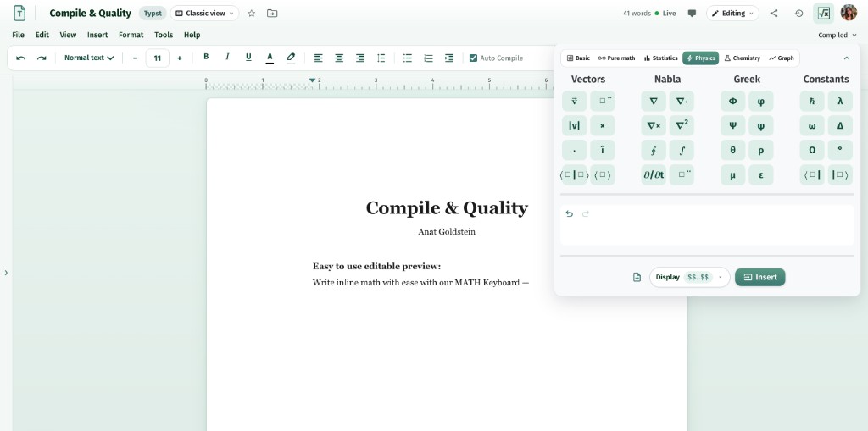Image resolution: width=868 pixels, height=431 pixels.
Task: Click the insert file icon beside Display
Action: click(637, 277)
